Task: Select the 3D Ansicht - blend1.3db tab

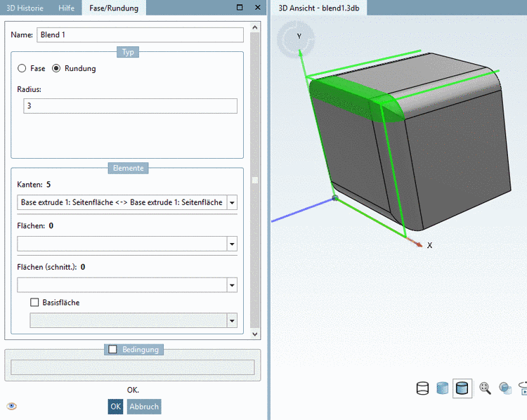Action: tap(319, 8)
